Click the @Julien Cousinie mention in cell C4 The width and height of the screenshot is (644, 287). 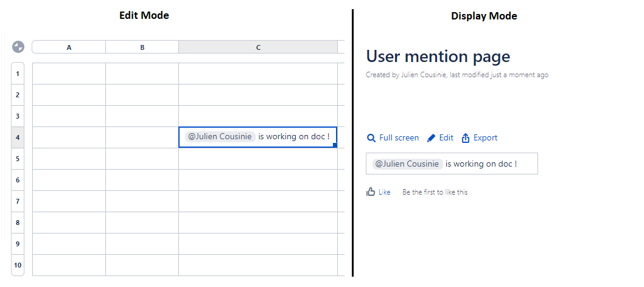coord(220,137)
